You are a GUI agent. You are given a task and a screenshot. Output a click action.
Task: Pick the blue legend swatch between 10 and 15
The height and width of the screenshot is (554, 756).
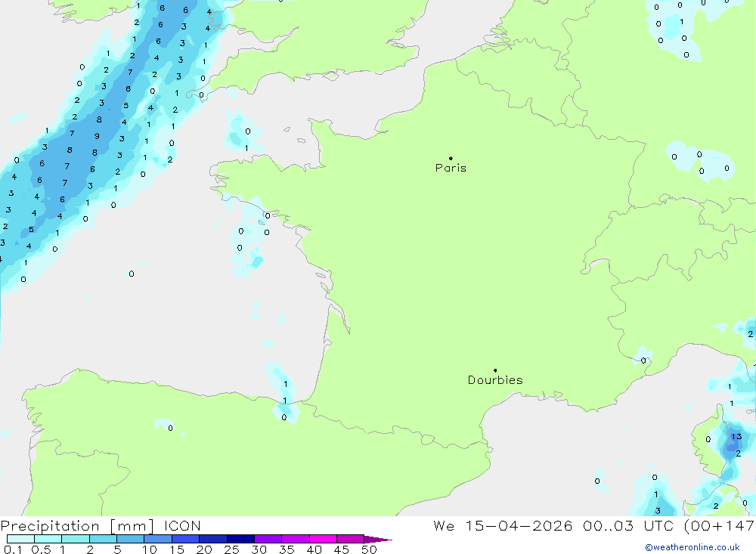coord(158,539)
